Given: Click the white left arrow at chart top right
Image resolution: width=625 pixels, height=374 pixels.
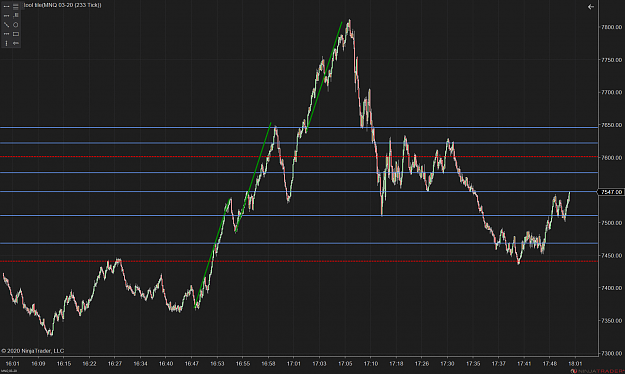Looking at the screenshot, I should pos(591,7).
